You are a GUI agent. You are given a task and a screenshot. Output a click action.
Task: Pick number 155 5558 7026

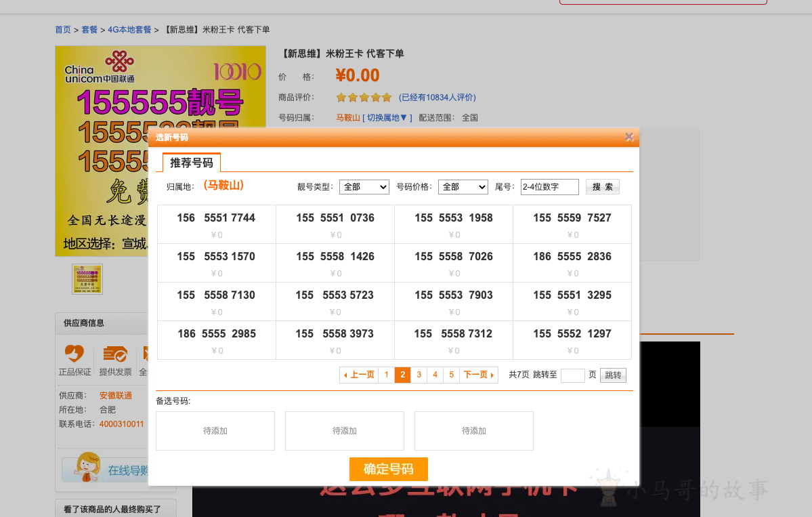[x=454, y=263]
